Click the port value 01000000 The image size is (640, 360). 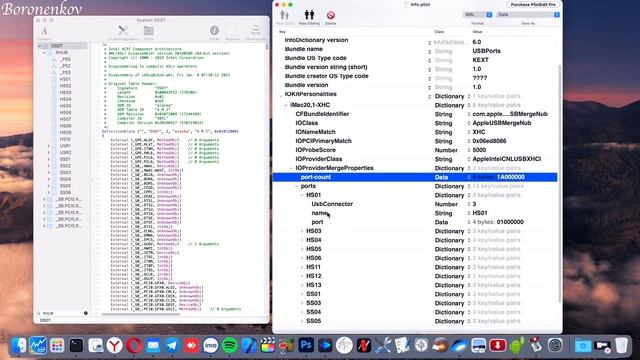coord(510,222)
